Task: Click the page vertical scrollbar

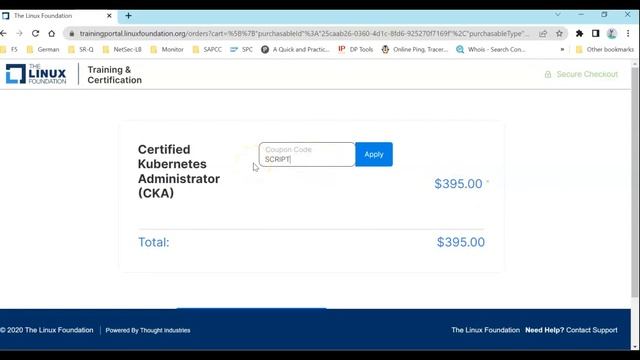Action: point(635,182)
